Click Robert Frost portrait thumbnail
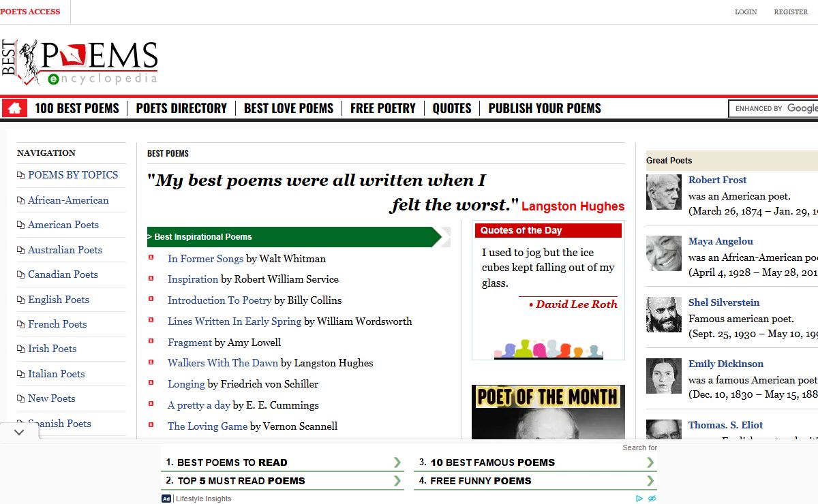818x504 pixels. (663, 191)
